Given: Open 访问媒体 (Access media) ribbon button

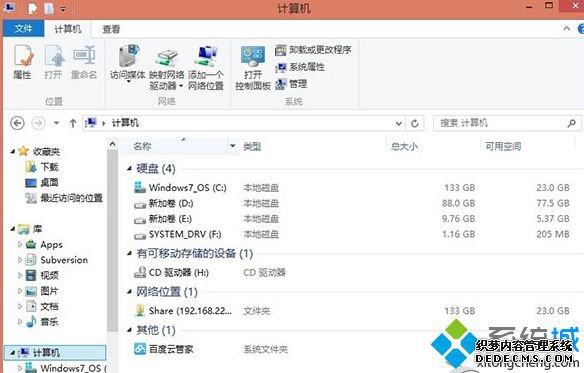Looking at the screenshot, I should pyautogui.click(x=128, y=63).
